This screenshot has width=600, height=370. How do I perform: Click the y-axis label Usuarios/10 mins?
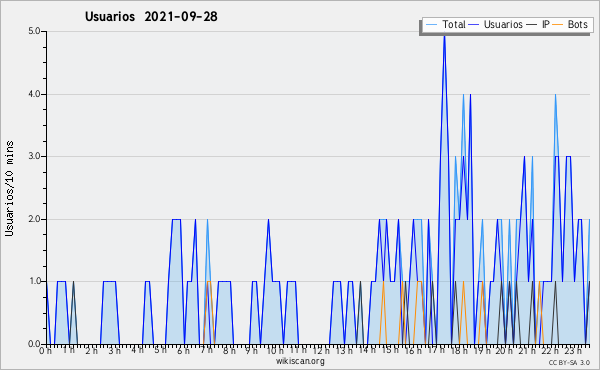9,189
